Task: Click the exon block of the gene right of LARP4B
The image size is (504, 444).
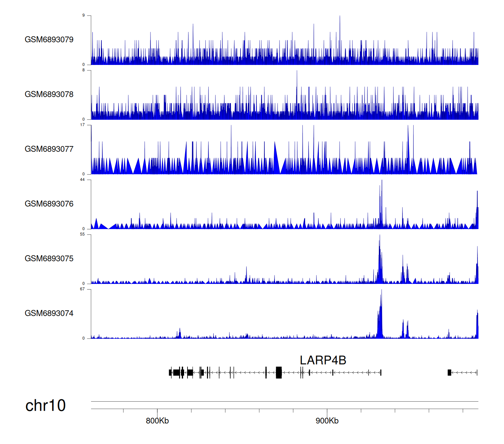Action: [449, 372]
